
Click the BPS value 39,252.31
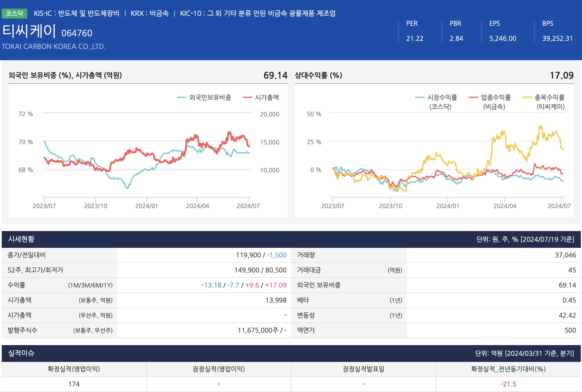[557, 39]
